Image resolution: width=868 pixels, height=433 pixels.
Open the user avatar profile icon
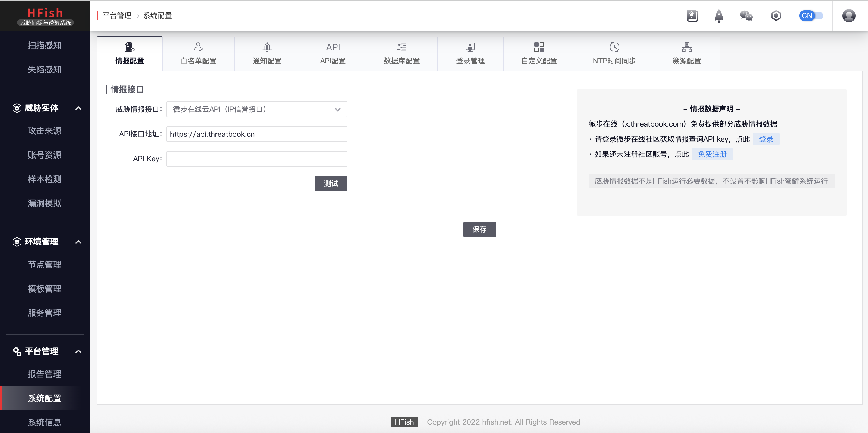coord(848,16)
